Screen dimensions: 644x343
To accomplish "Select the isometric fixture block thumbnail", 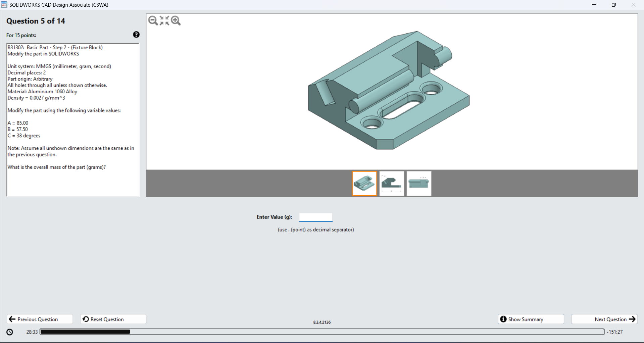I will click(364, 183).
